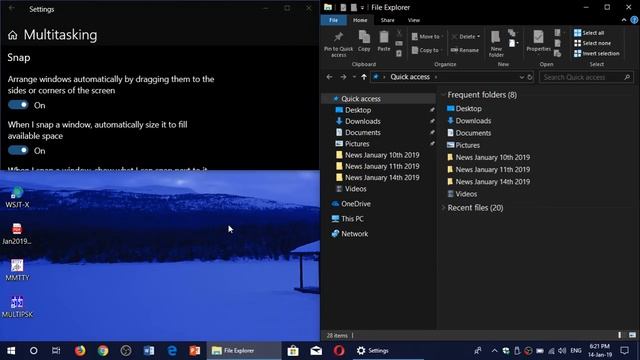This screenshot has height=360, width=640.
Task: Open Pictures in Frequent folders list
Action: [x=463, y=145]
